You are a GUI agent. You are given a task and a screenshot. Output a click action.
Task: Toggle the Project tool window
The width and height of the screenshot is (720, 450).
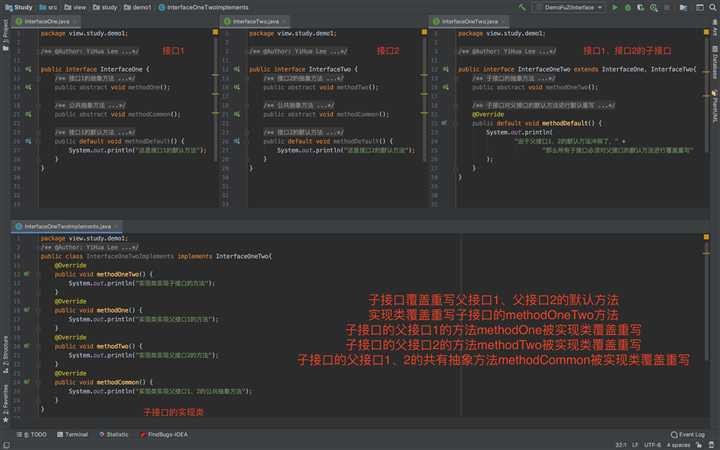point(5,35)
